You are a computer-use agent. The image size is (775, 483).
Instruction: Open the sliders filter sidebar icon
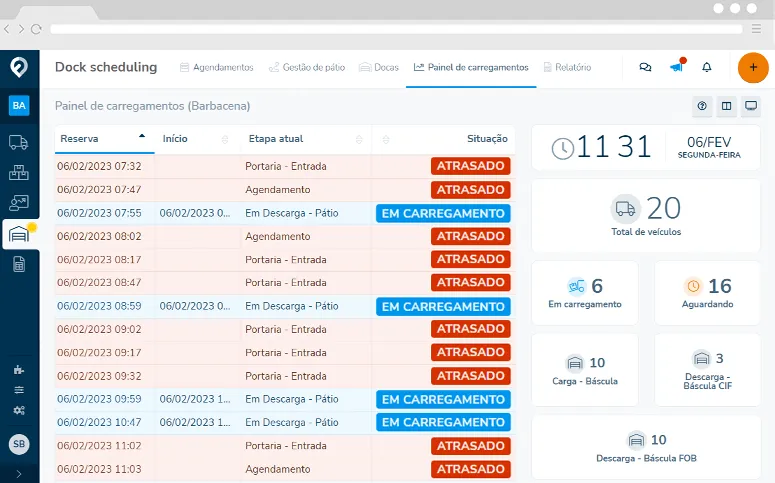coord(19,390)
